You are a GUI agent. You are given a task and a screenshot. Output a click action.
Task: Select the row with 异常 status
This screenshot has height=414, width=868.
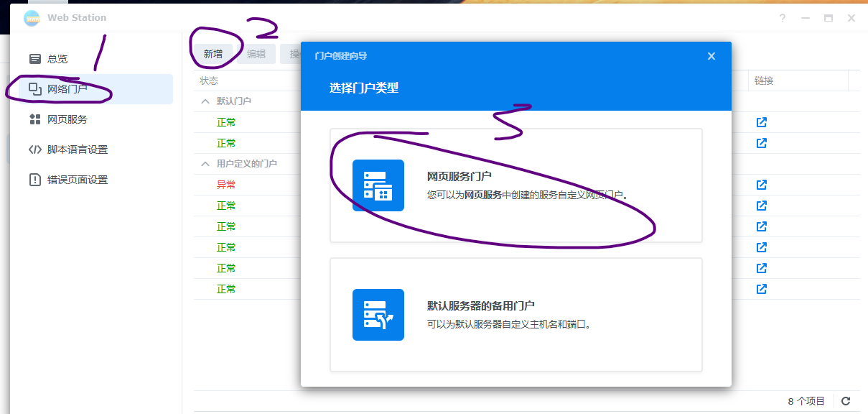(526, 185)
